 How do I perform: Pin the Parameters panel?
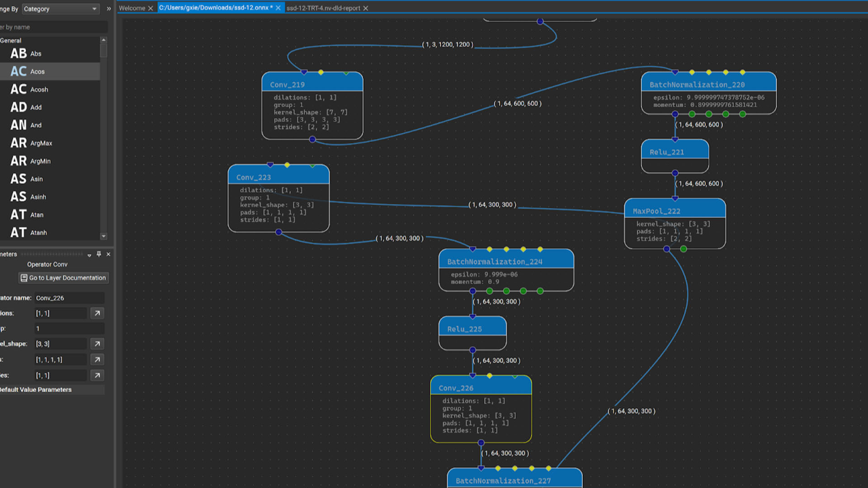[99, 254]
